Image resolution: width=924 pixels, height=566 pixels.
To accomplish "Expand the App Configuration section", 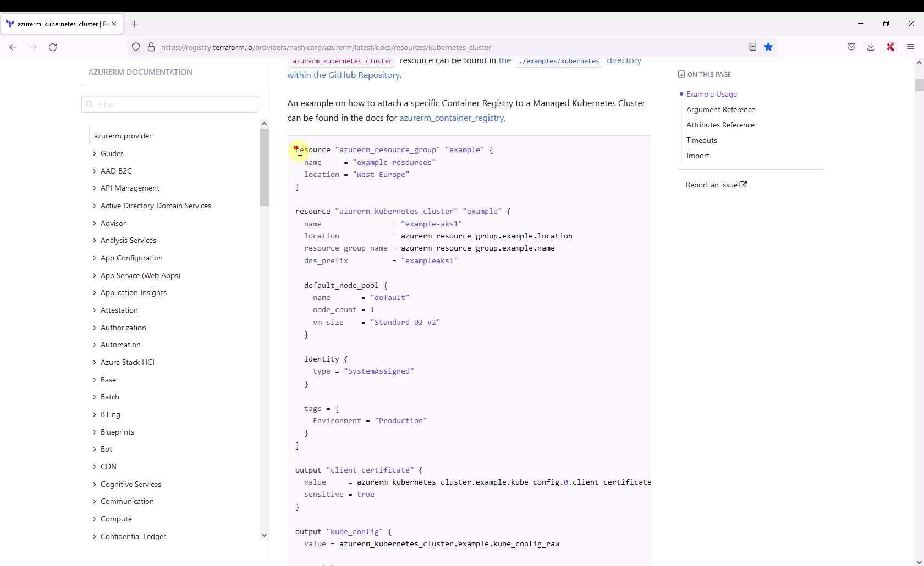I will pos(131,258).
